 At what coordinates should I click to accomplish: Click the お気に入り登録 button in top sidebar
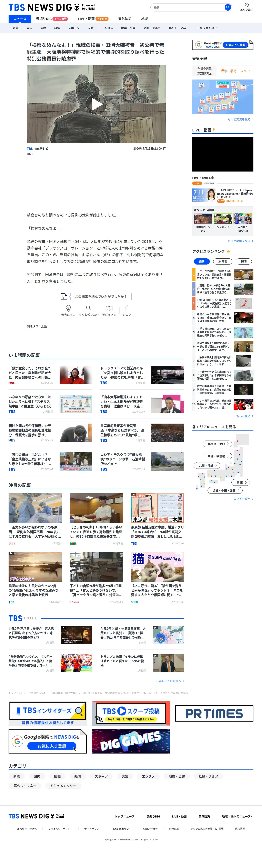tap(236, 45)
